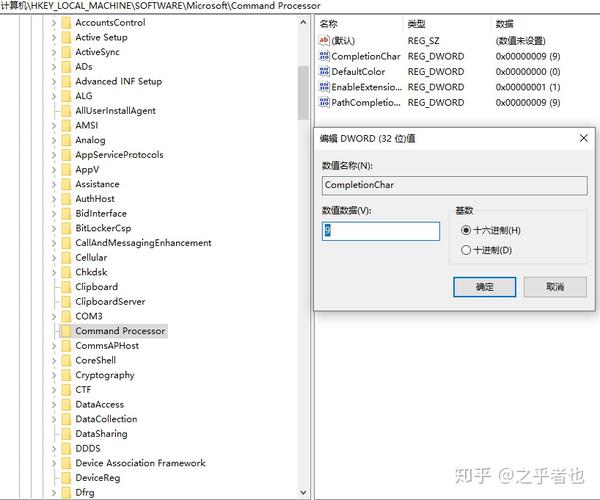This screenshot has width=600, height=500.
Task: Click the ActiveSync folder icon
Action: [x=66, y=52]
